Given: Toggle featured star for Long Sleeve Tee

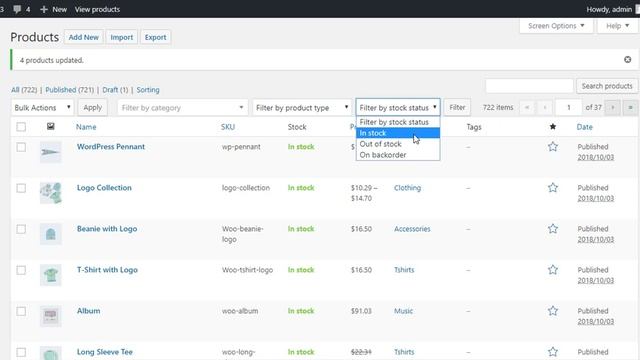Looking at the screenshot, I should tap(553, 352).
